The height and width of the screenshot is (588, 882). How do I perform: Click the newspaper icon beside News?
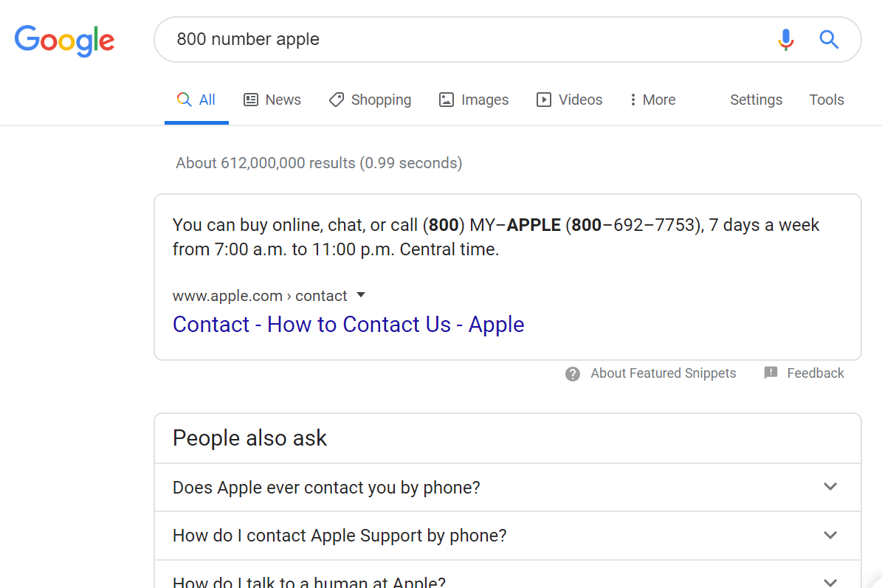(251, 99)
